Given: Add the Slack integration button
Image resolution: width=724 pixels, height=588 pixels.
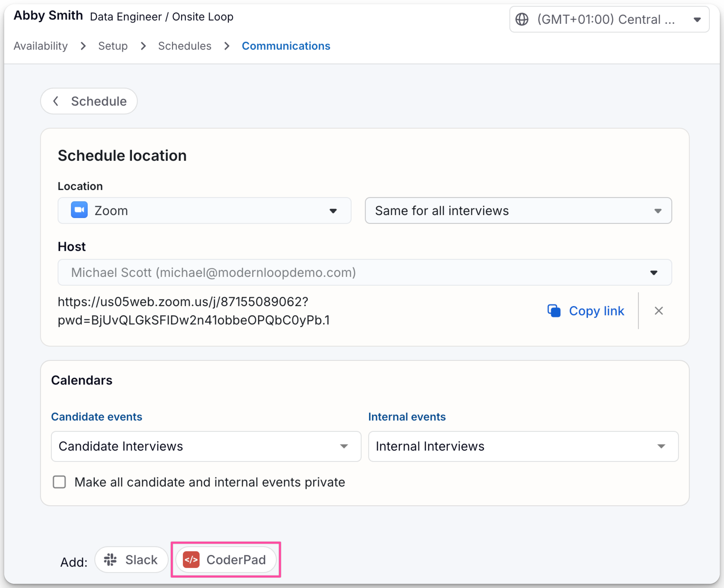Looking at the screenshot, I should click(131, 560).
